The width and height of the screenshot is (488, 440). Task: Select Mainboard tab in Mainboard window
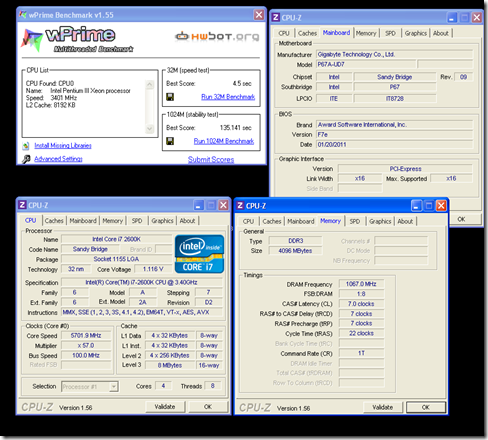(x=336, y=33)
